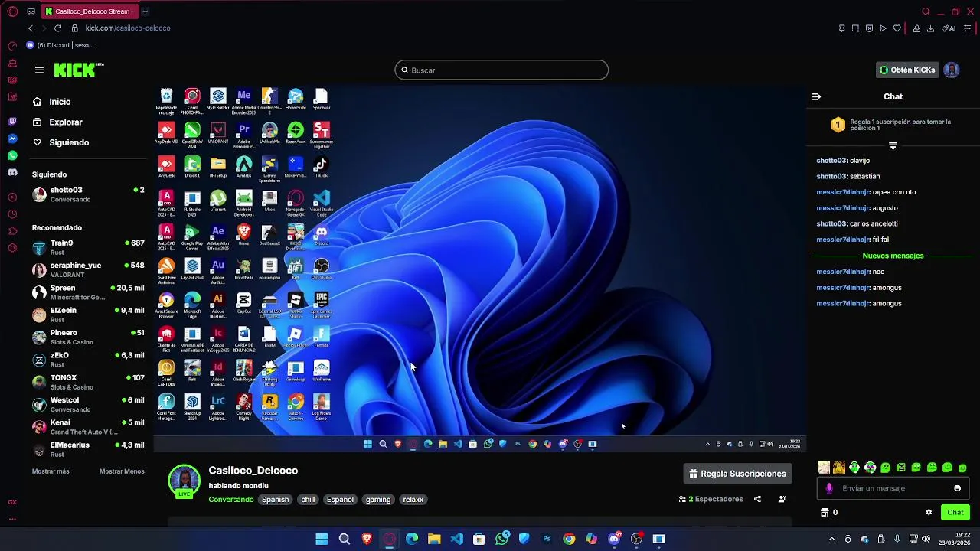Click the Obtén KICKs button
Image resolution: width=980 pixels, height=551 pixels.
(x=907, y=70)
